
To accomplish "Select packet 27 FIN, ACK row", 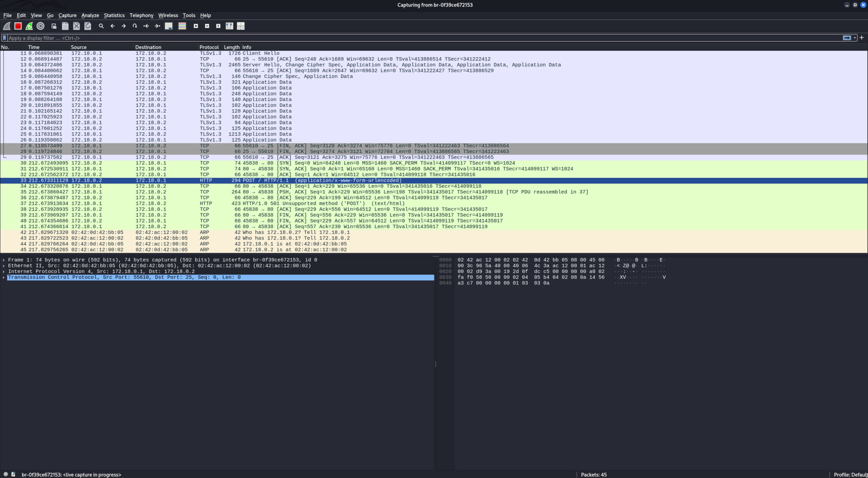I will click(434, 146).
